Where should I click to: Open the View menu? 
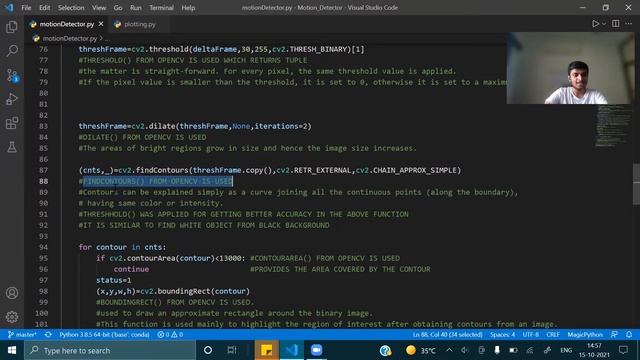(99, 8)
